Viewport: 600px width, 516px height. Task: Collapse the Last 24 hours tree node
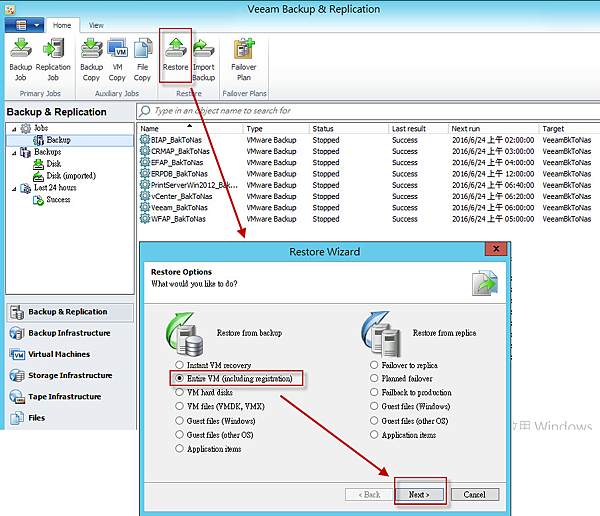14,189
